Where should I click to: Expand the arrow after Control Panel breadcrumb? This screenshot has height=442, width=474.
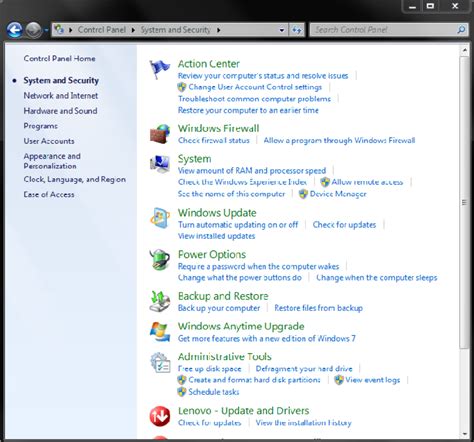tap(133, 30)
